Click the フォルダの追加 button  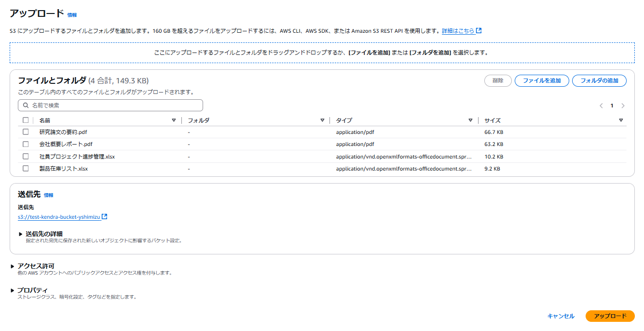pyautogui.click(x=599, y=81)
